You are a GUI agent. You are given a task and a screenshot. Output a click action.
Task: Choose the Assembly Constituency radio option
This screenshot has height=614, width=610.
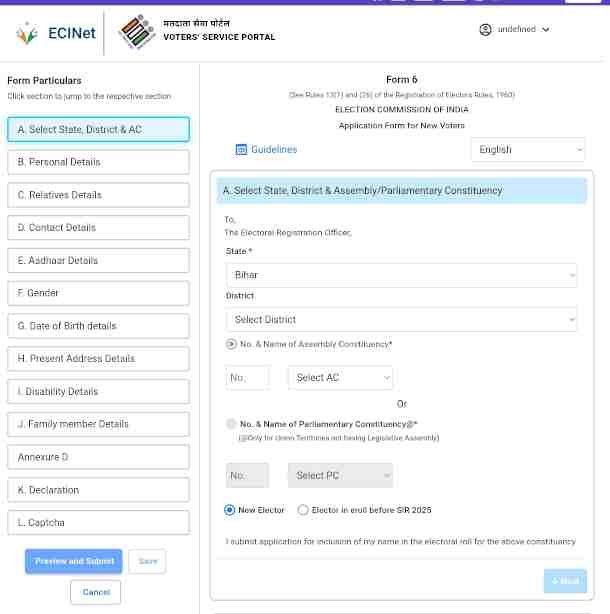[x=232, y=344]
